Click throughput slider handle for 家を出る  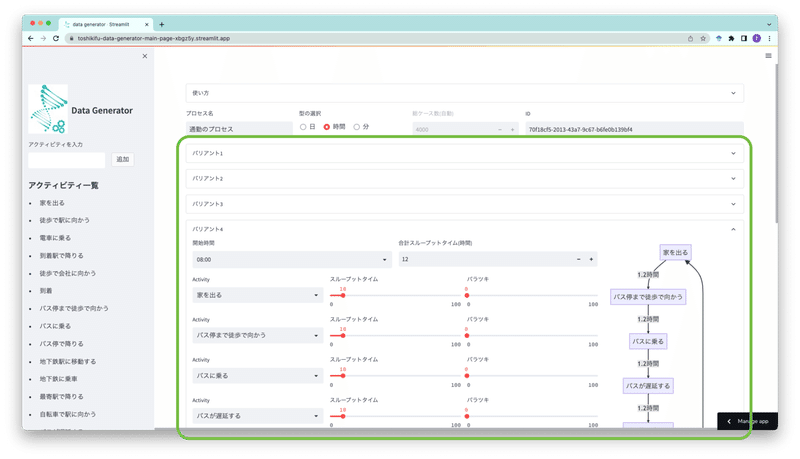[x=343, y=295]
